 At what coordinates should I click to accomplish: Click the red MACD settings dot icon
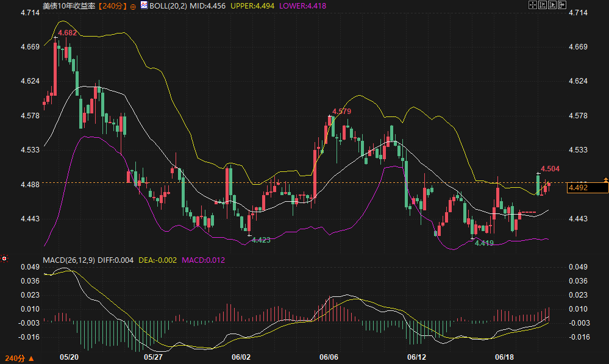(4, 259)
